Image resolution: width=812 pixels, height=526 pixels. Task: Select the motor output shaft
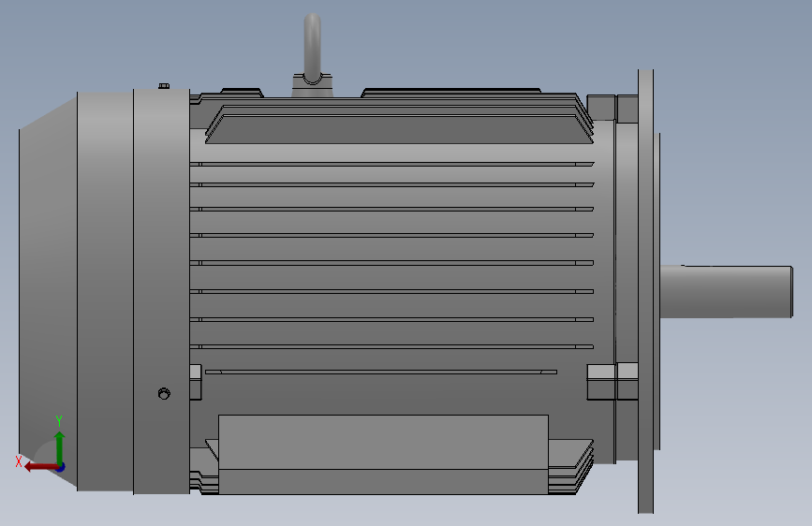(x=726, y=291)
